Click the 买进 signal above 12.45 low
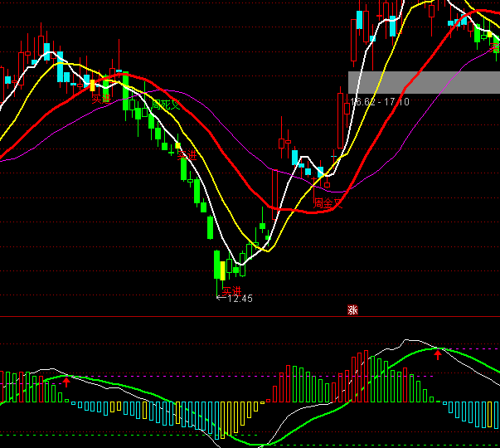Image resolution: width=500 pixels, height=448 pixels. pos(231,290)
